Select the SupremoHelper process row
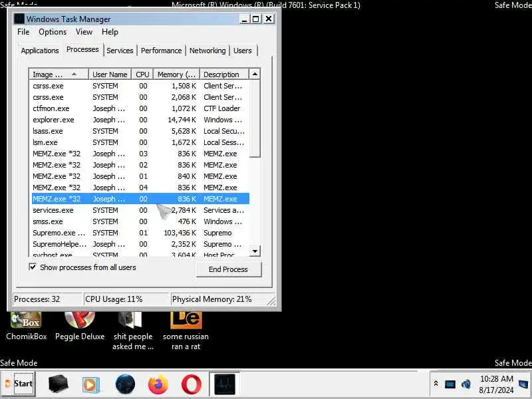This screenshot has height=399, width=532. tap(140, 244)
